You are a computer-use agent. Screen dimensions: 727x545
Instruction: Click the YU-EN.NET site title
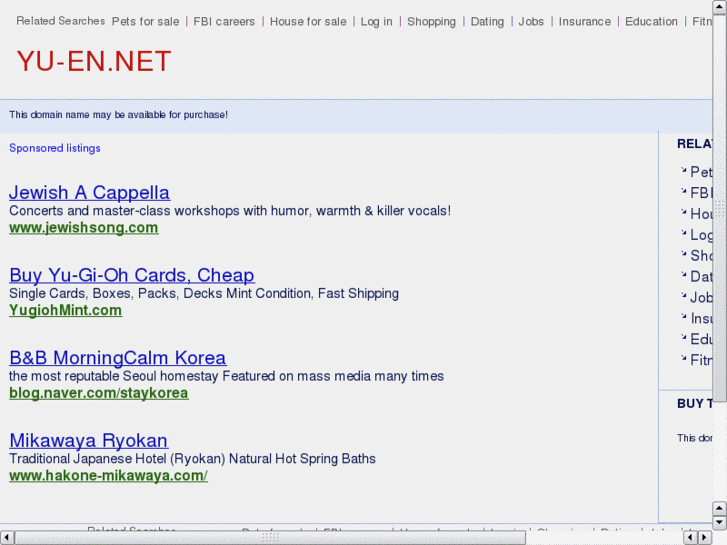point(94,61)
